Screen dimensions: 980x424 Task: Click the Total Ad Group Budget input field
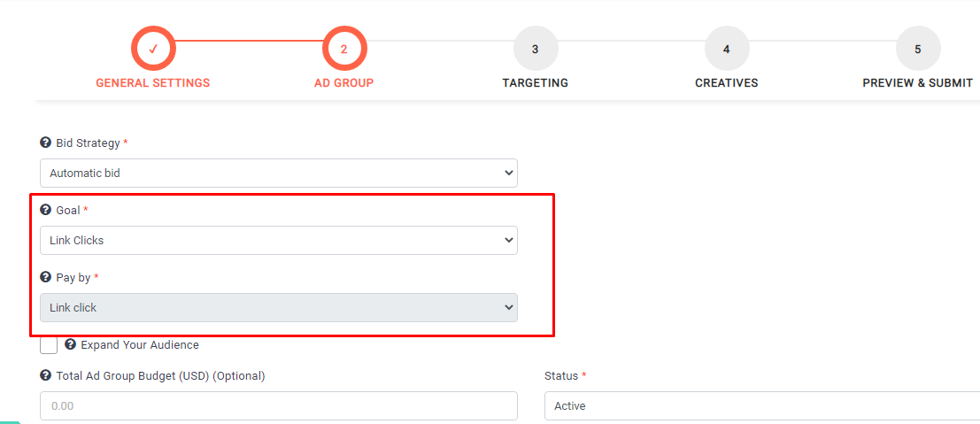coord(278,405)
